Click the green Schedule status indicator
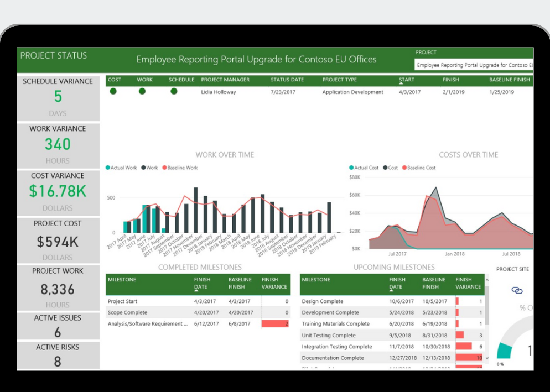This screenshot has height=392, width=550. coord(174,92)
